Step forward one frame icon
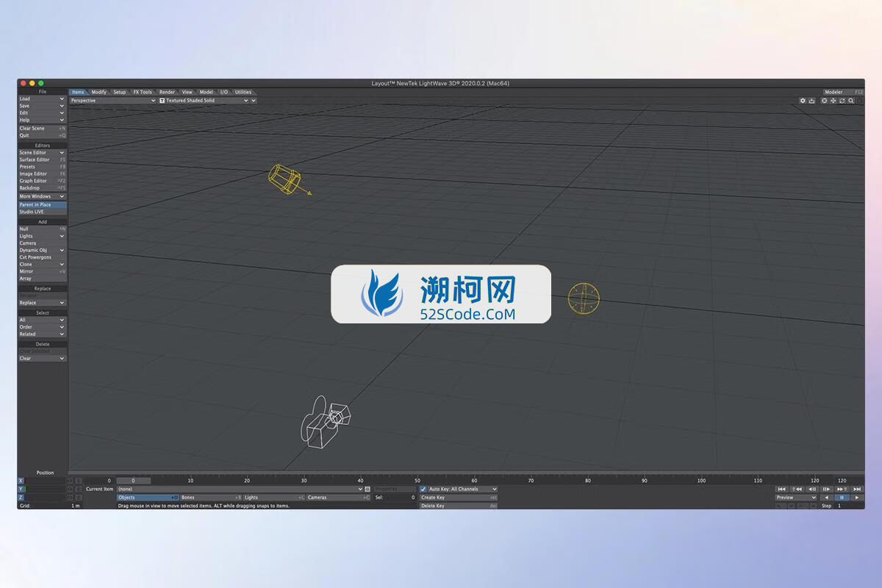The height and width of the screenshot is (588, 882). point(827,489)
